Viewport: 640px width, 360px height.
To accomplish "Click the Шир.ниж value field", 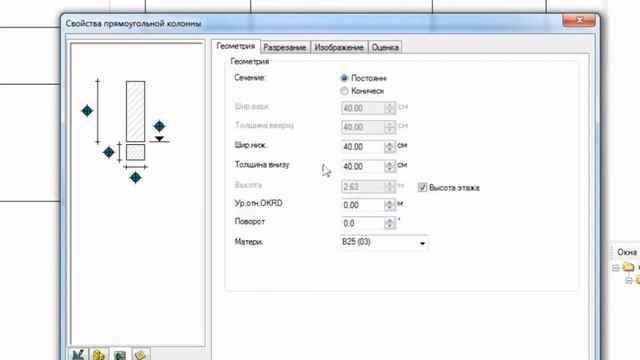I will (x=362, y=147).
